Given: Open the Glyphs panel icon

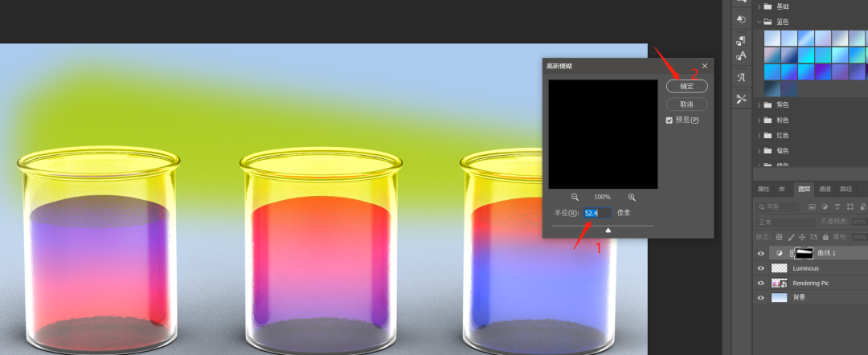Looking at the screenshot, I should pyautogui.click(x=741, y=77).
